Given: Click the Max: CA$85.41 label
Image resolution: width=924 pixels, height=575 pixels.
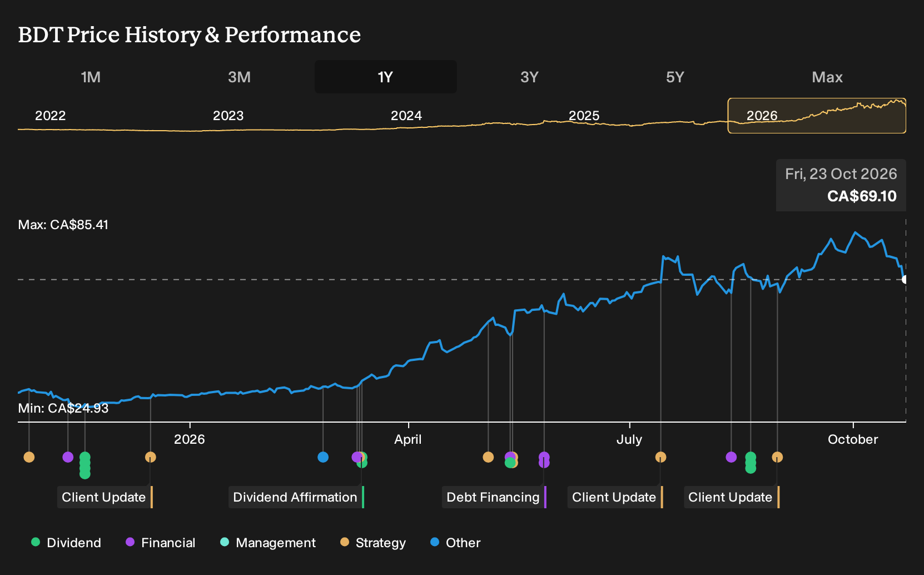Looking at the screenshot, I should tap(63, 225).
